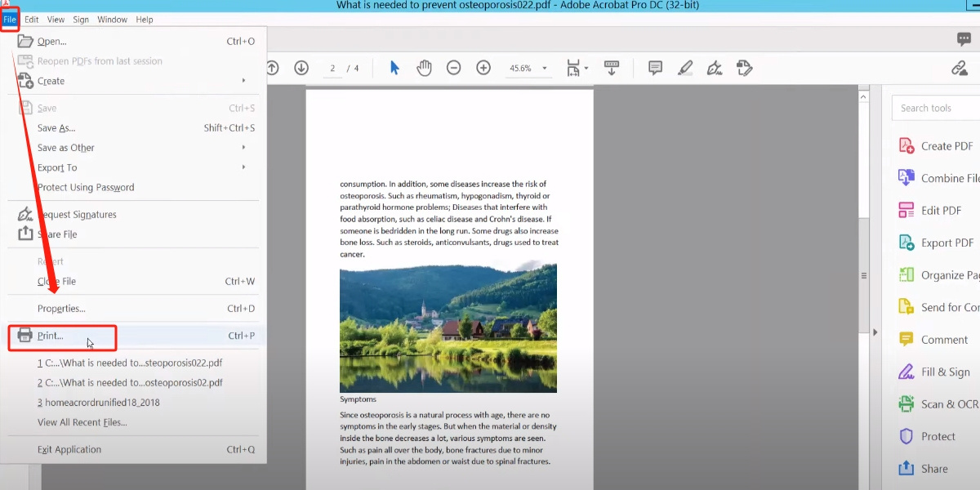Image resolution: width=980 pixels, height=490 pixels.
Task: Click the share link icon
Action: pos(960,68)
